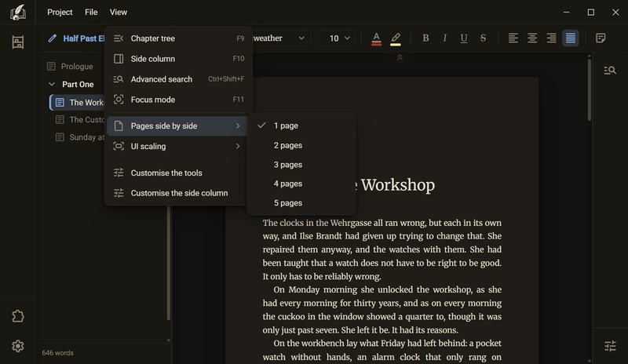Open the settings gear icon
This screenshot has height=364, width=628.
coord(17,346)
